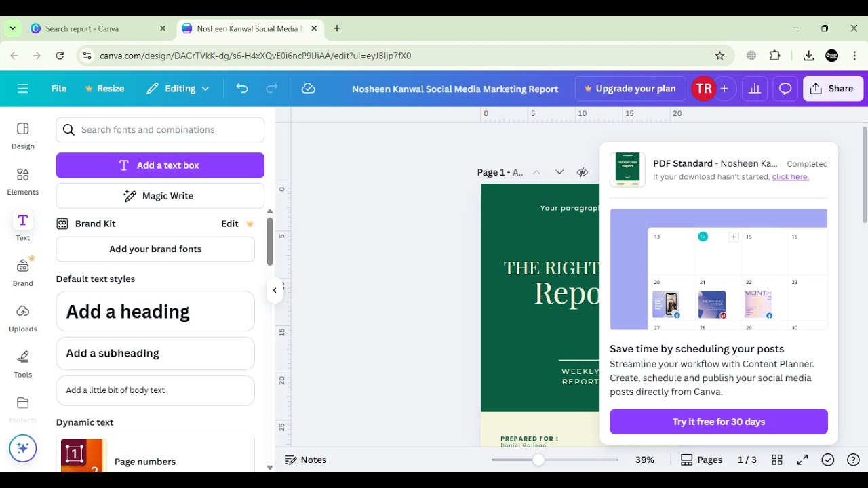Open the analytics insights chart icon
This screenshot has height=488, width=868.
coord(754,89)
